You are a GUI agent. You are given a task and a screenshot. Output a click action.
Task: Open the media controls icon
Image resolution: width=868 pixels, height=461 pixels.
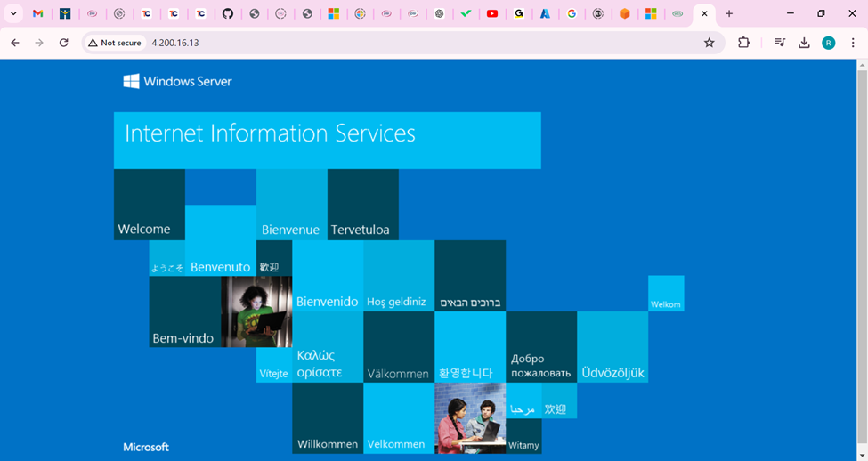[x=780, y=43]
